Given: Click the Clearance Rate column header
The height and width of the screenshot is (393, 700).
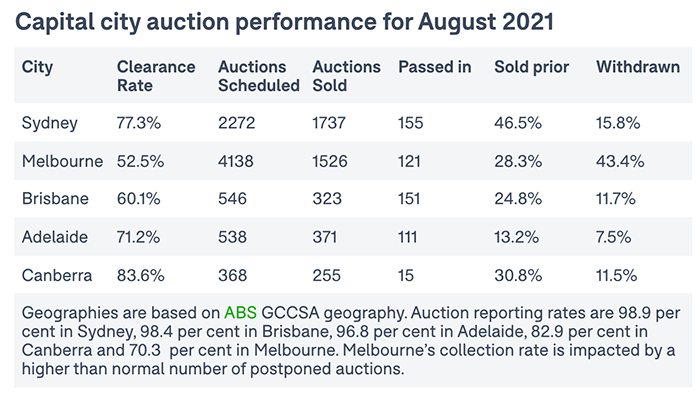Looking at the screenshot, I should [x=156, y=76].
